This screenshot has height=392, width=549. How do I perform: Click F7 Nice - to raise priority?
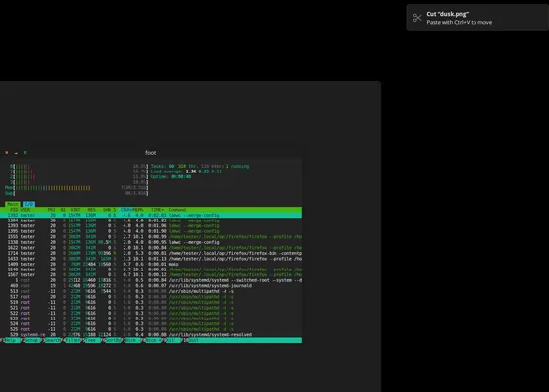pyautogui.click(x=132, y=340)
